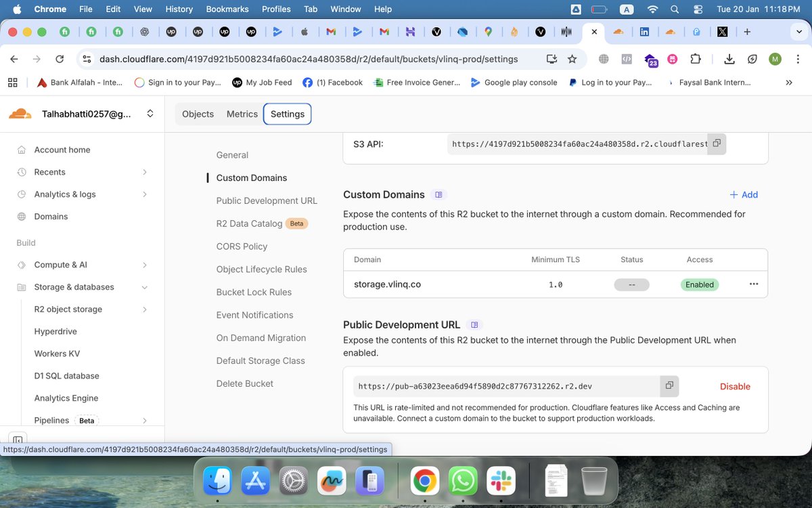Image resolution: width=812 pixels, height=508 pixels.
Task: Open Wi-Fi status in menu bar
Action: [652, 9]
